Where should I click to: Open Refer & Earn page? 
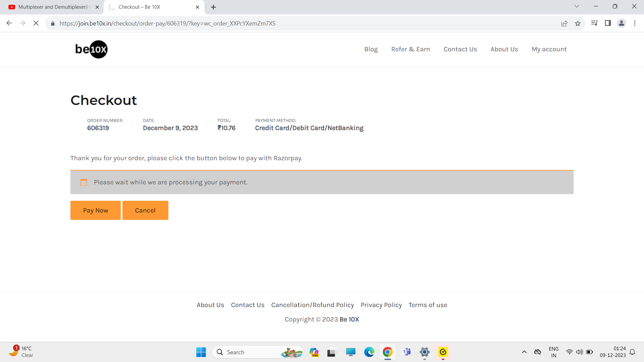pyautogui.click(x=410, y=49)
